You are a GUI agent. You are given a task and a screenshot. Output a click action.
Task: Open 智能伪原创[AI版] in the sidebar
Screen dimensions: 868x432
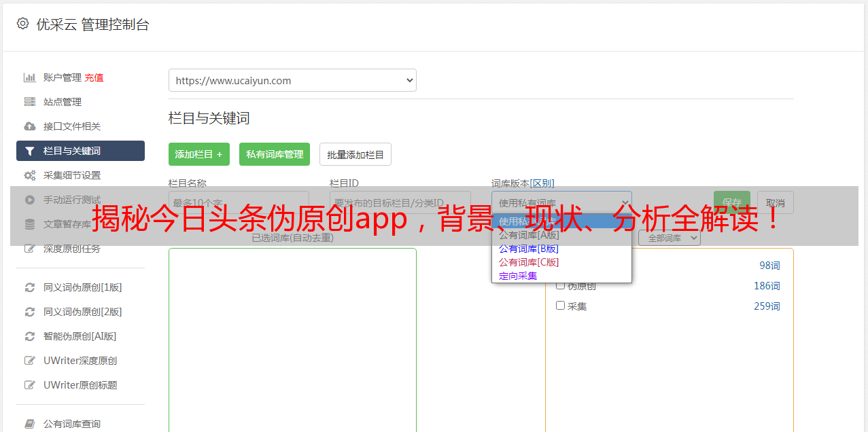(x=80, y=336)
